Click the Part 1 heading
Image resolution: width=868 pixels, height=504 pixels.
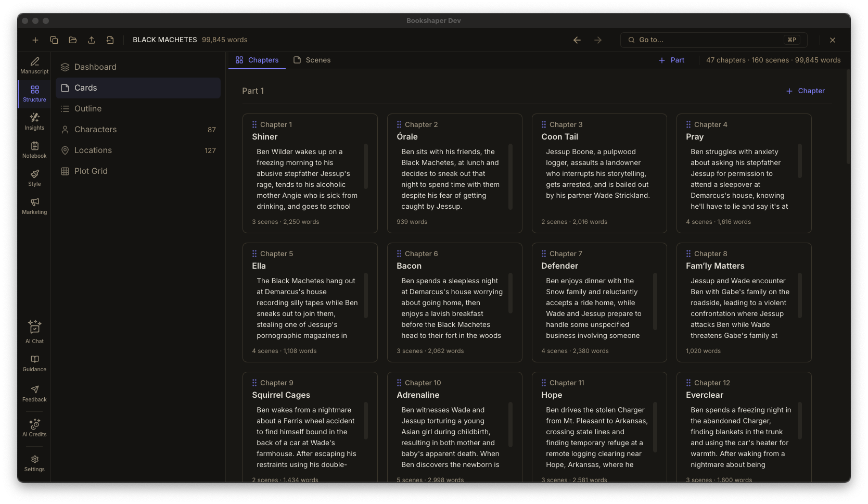coord(253,91)
